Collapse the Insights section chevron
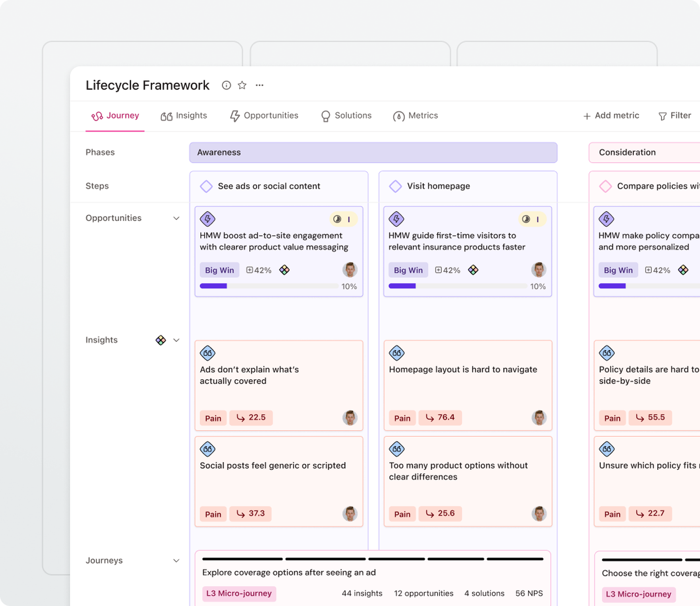This screenshot has width=700, height=606. coord(176,340)
